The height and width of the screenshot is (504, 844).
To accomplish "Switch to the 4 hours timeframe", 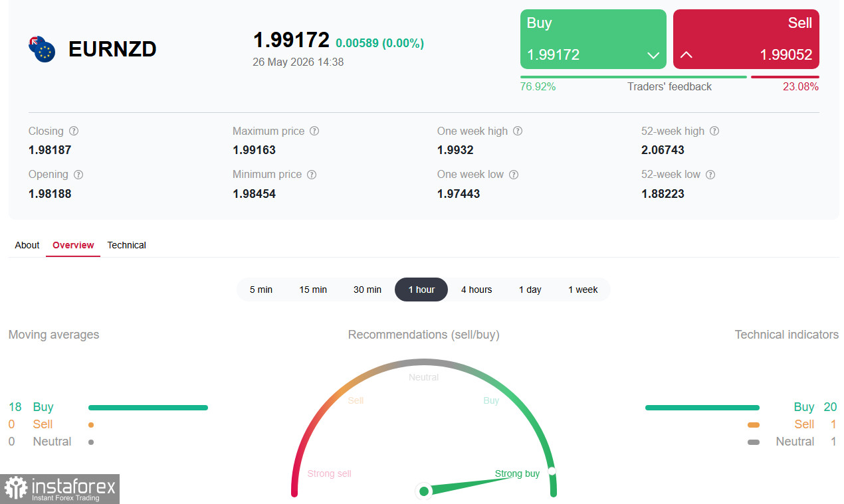I will pos(476,290).
